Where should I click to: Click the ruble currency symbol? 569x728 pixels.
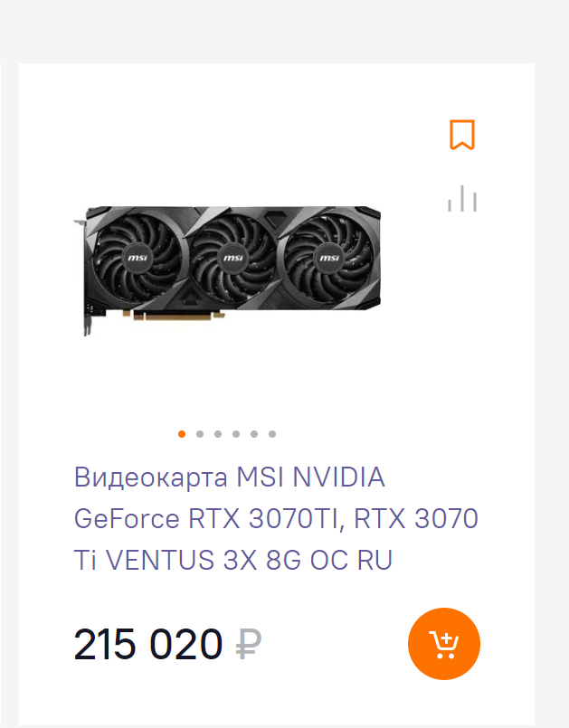pyautogui.click(x=249, y=644)
